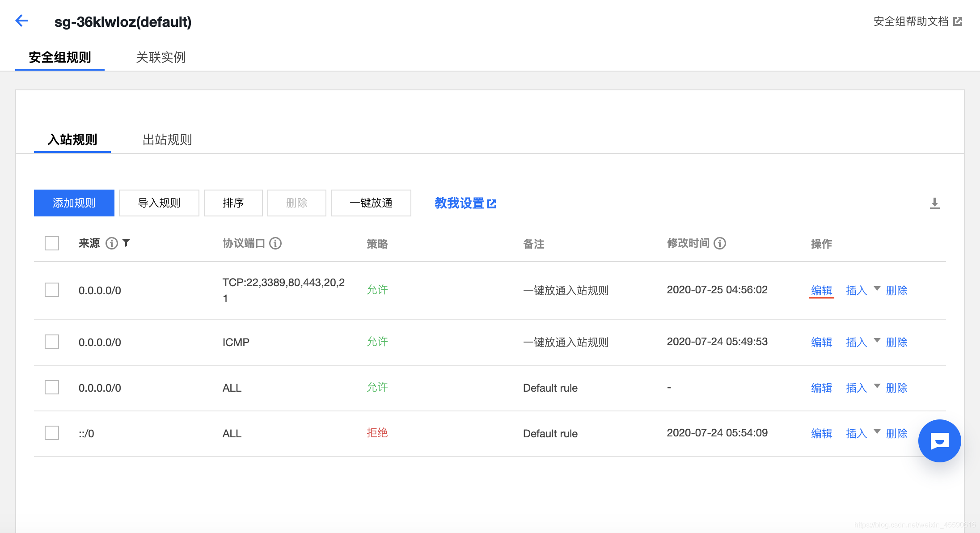Image resolution: width=980 pixels, height=533 pixels.
Task: Edit the ::/0 rule via 编辑
Action: click(x=822, y=434)
